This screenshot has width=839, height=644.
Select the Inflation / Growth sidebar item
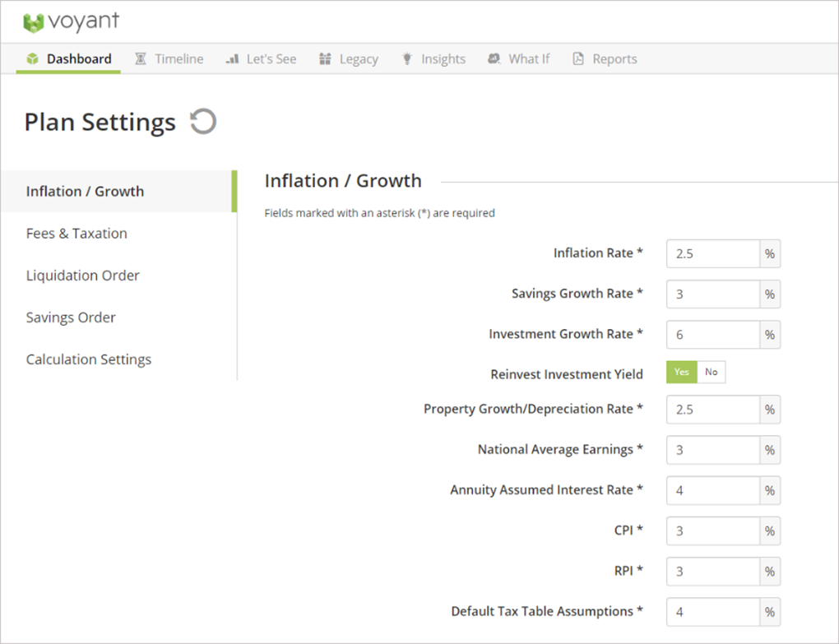pos(85,192)
